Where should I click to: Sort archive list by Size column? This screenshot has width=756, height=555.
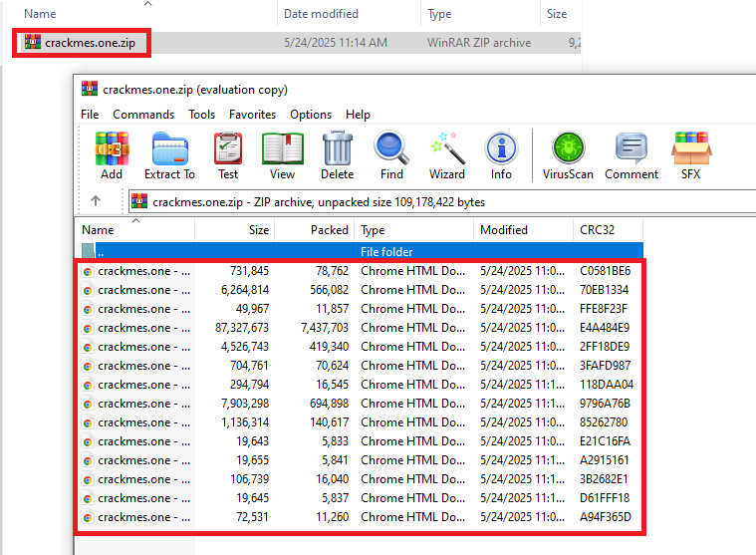tap(235, 229)
